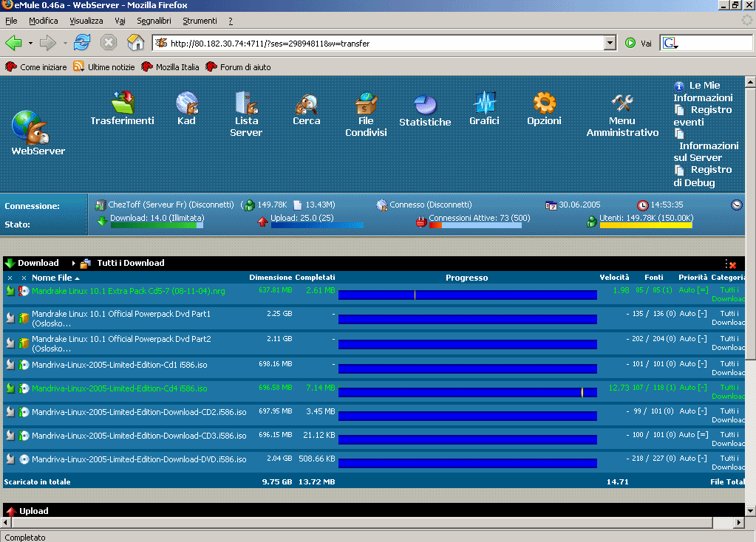Click the Forum di aiuto bookmark
Viewport: 756px width, 542px height.
coord(238,67)
